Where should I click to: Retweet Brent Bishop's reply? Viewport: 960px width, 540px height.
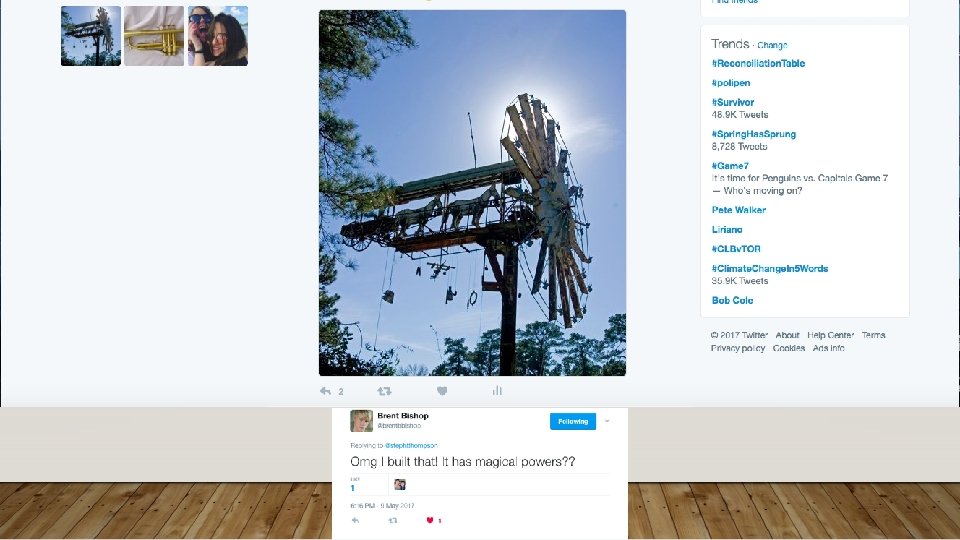point(392,520)
